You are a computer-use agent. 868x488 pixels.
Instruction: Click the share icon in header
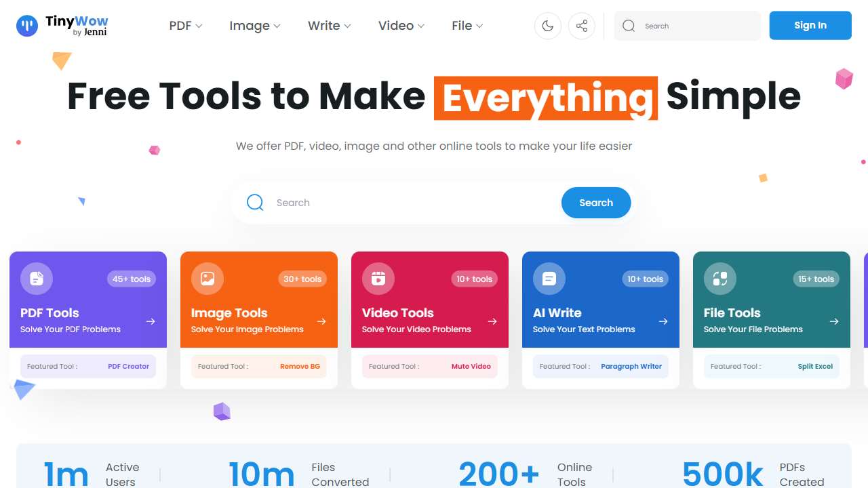582,26
